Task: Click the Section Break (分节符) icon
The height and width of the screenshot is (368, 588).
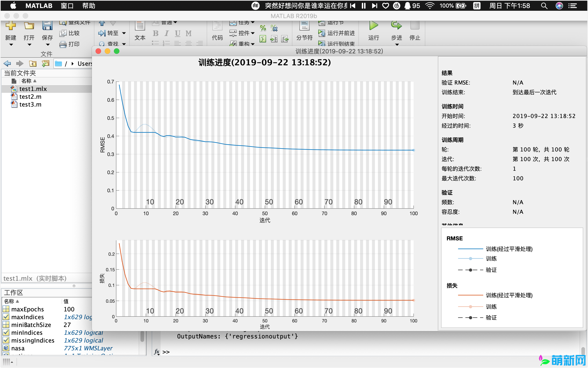Action: pyautogui.click(x=304, y=26)
